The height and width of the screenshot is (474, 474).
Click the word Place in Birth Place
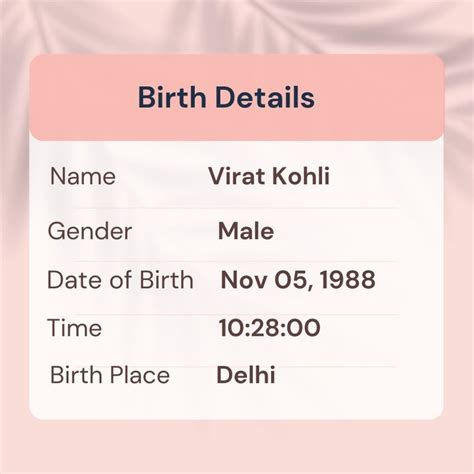(140, 375)
